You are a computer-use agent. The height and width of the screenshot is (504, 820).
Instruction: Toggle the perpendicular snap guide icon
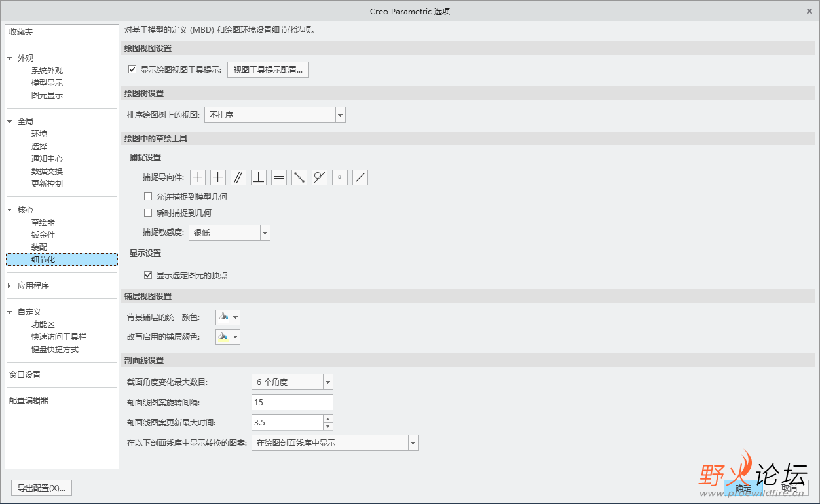tap(259, 177)
